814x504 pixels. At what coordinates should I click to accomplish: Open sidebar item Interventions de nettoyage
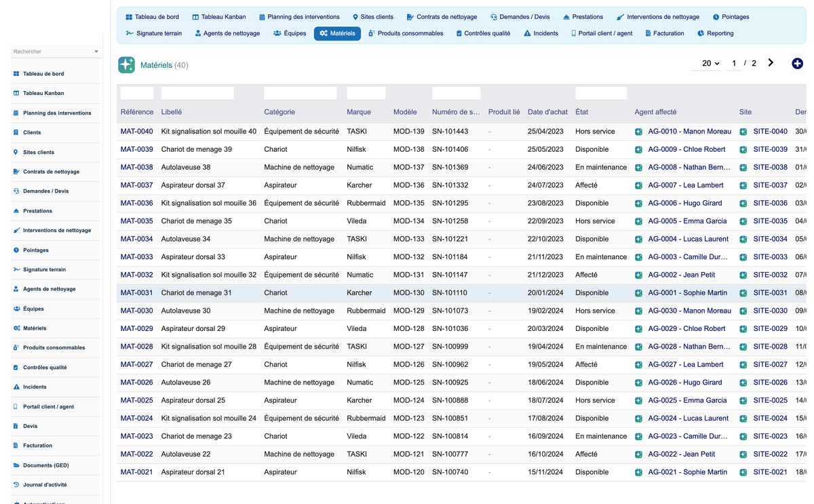pos(57,231)
